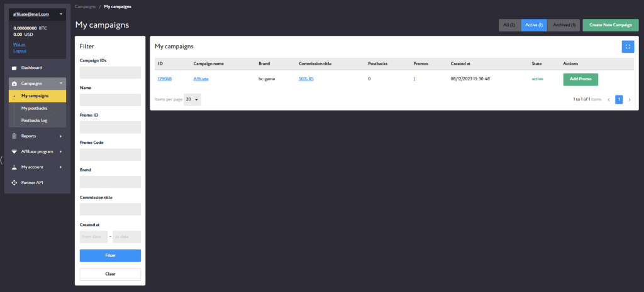Open My postbacks in sidebar

[35, 108]
